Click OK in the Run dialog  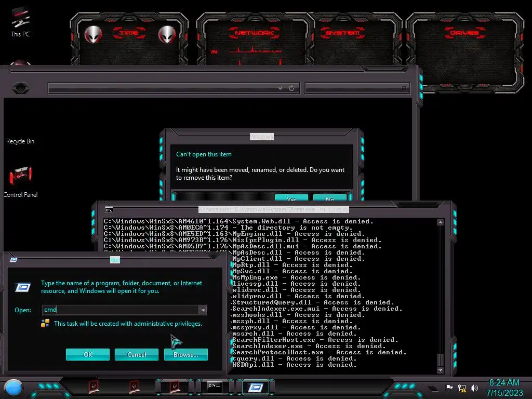(x=87, y=354)
